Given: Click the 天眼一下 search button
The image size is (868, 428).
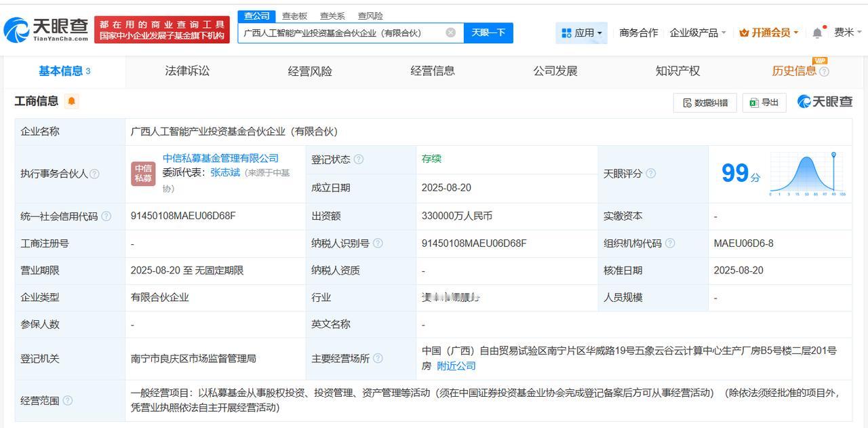Looking at the screenshot, I should tap(488, 33).
